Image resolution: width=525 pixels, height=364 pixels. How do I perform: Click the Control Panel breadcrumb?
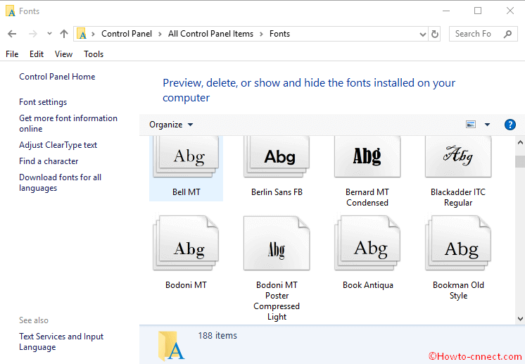[x=127, y=34]
